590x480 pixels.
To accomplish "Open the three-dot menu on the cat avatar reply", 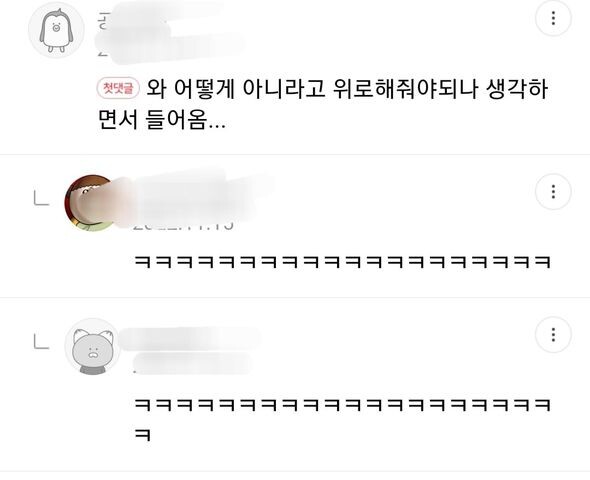I will point(553,334).
